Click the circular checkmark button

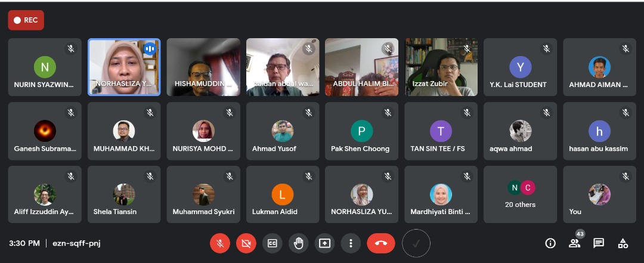pos(416,243)
